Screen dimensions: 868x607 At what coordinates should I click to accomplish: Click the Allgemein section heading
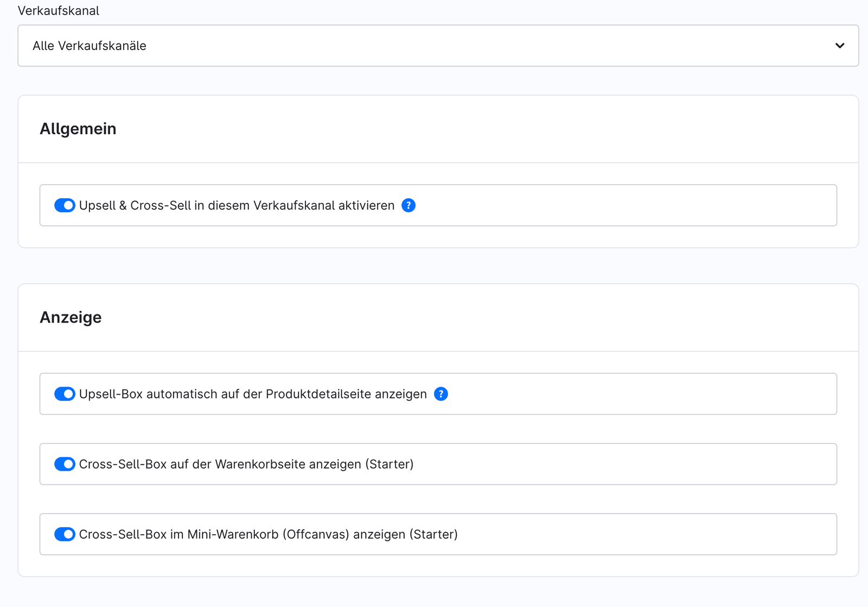point(78,129)
